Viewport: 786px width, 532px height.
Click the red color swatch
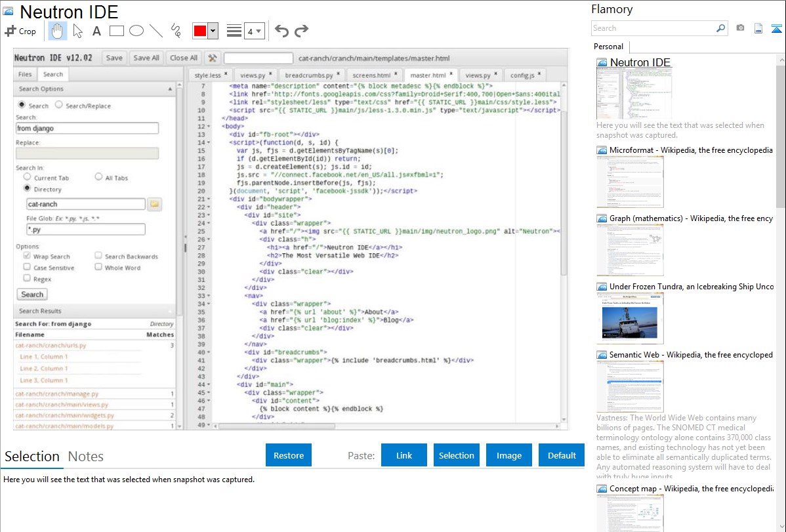(x=200, y=31)
